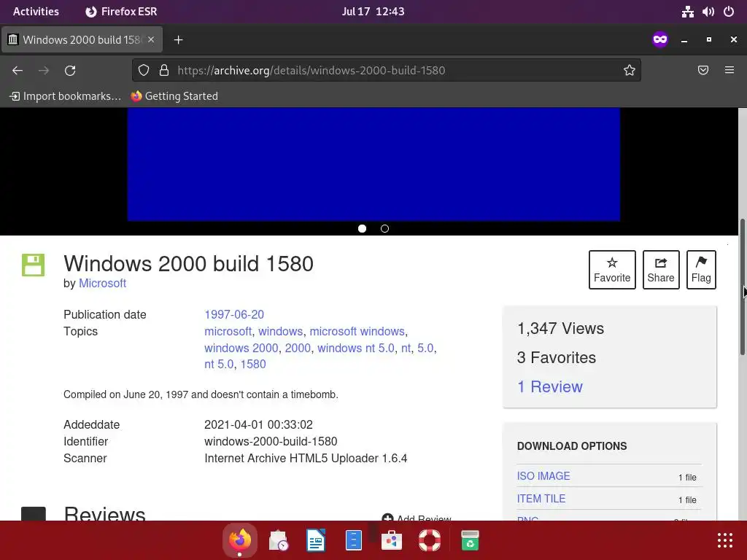Open the '1580' topic link
747x560 pixels.
(253, 365)
